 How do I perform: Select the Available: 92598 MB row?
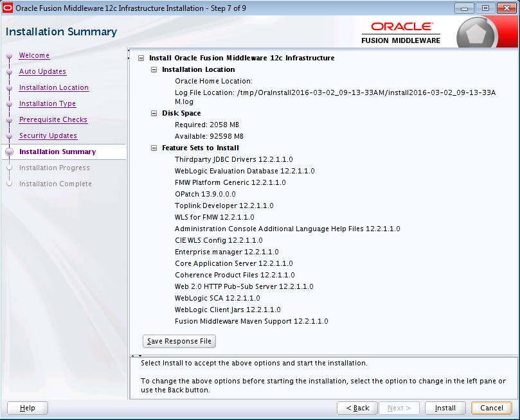coord(209,136)
